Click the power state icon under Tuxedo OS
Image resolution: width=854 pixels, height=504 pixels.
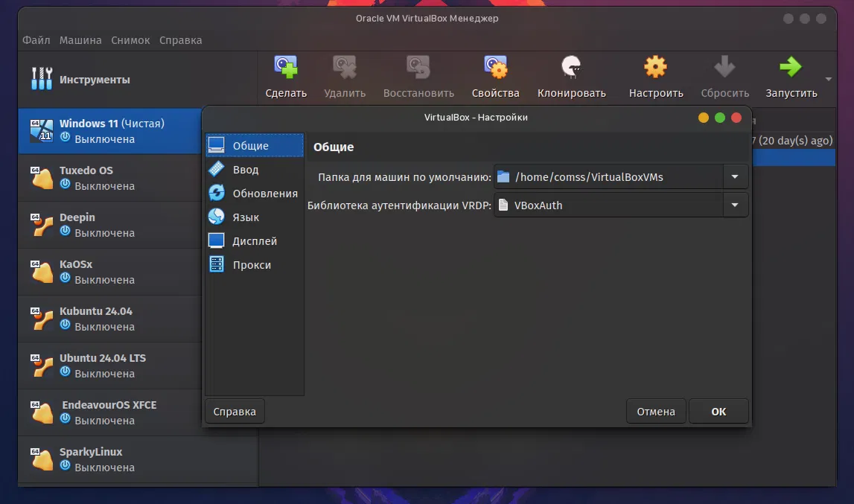(x=65, y=184)
